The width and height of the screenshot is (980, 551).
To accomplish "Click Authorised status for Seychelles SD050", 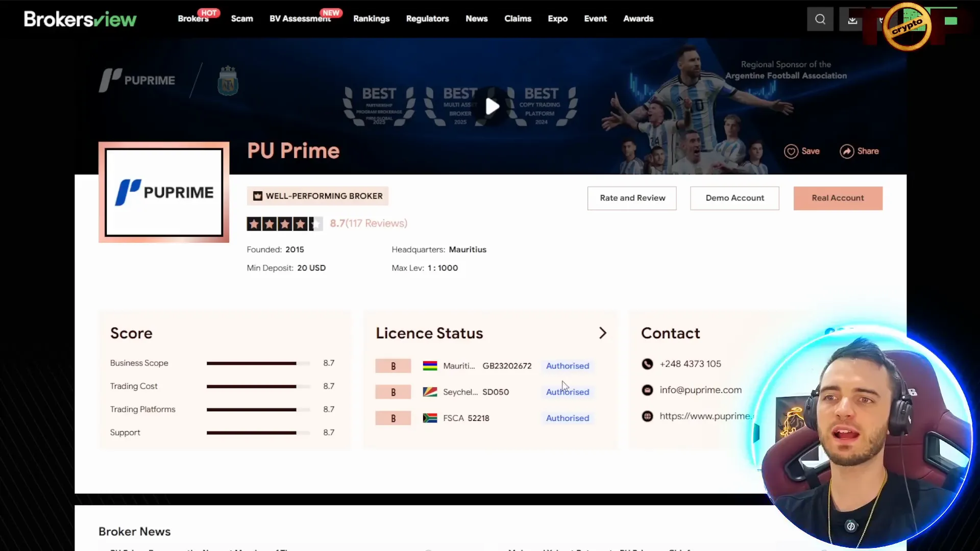I will pyautogui.click(x=568, y=392).
